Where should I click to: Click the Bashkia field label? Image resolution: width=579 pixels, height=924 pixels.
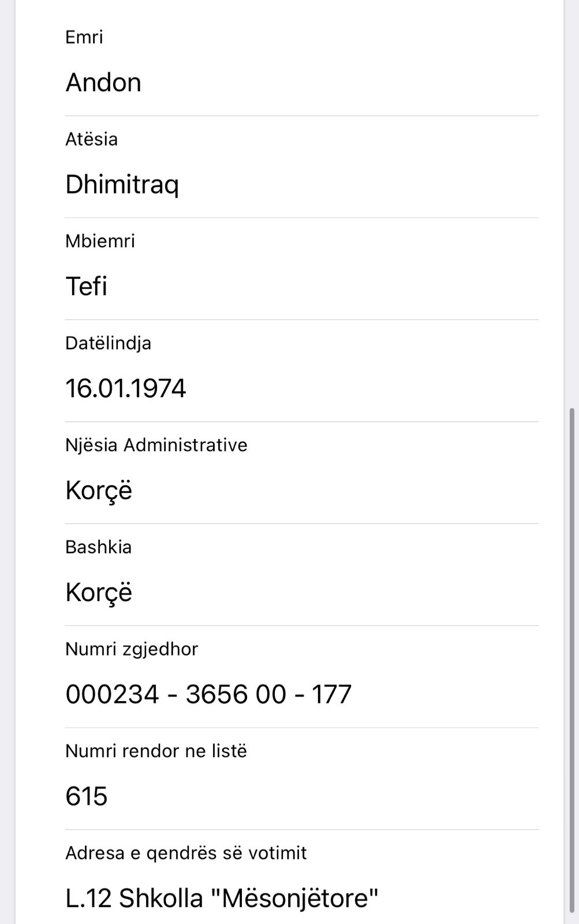tap(98, 547)
